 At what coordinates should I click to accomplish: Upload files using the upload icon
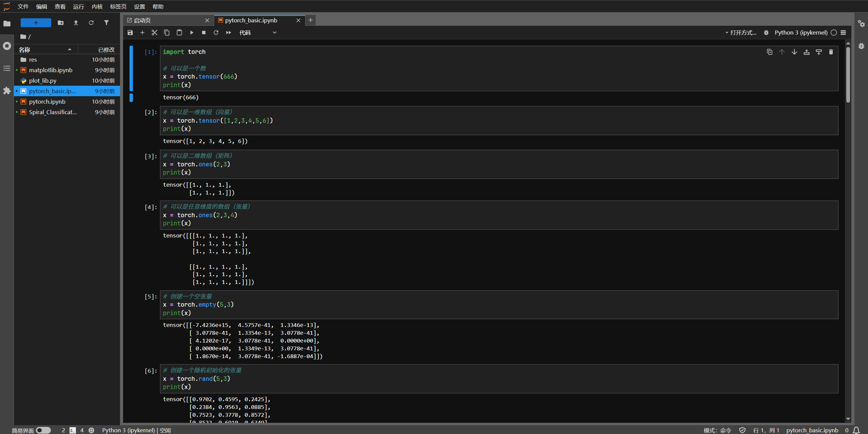pyautogui.click(x=76, y=23)
